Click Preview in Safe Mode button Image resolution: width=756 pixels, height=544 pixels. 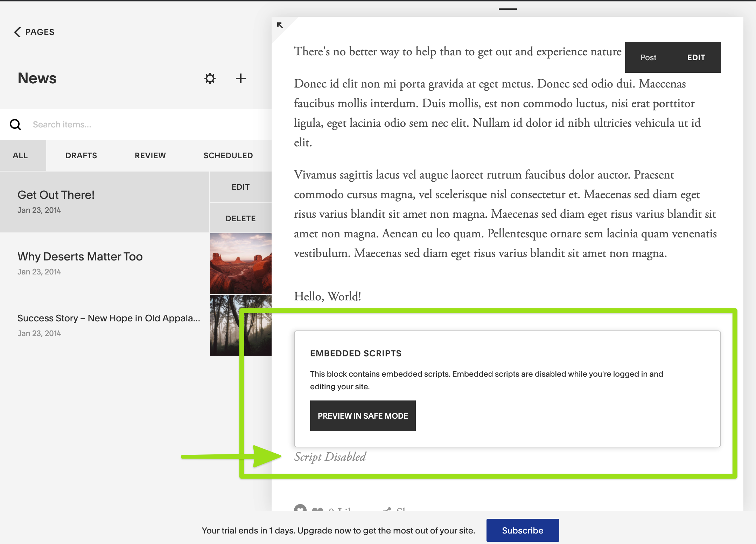(x=363, y=416)
